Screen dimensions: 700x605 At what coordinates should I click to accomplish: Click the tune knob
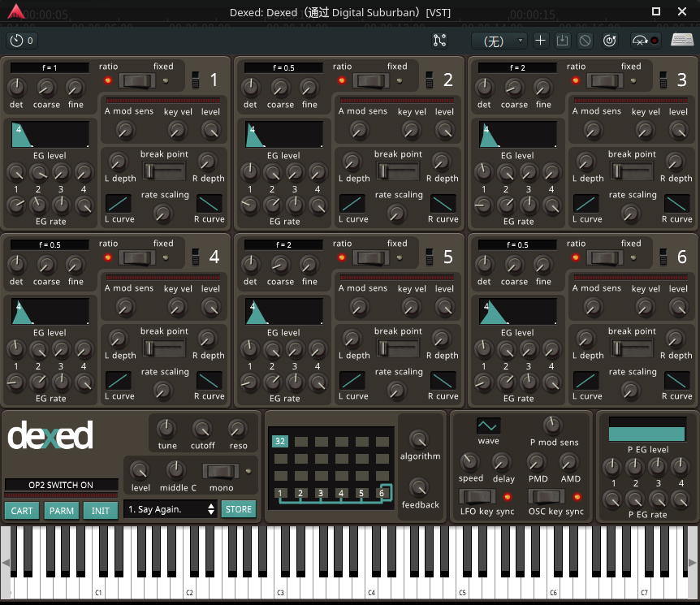tap(166, 429)
